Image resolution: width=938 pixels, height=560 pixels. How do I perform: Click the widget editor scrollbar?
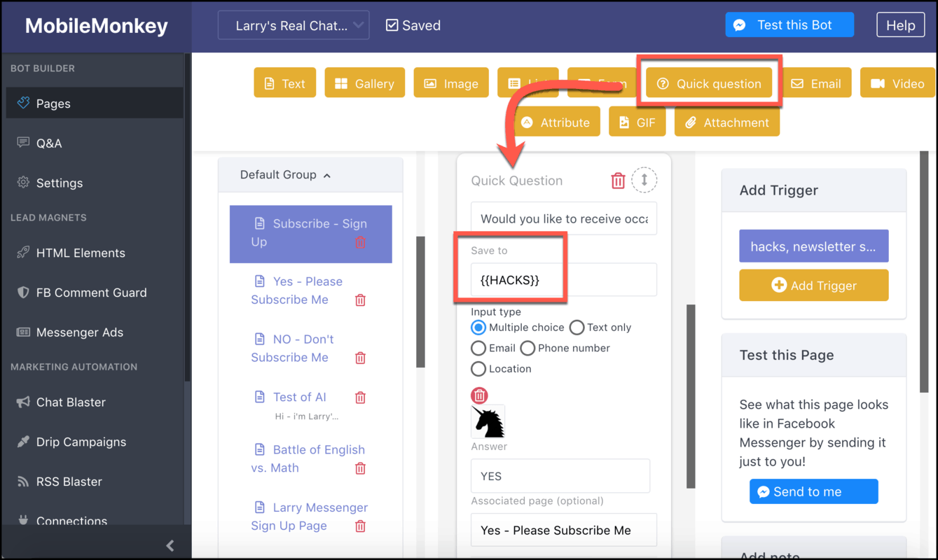pyautogui.click(x=691, y=396)
